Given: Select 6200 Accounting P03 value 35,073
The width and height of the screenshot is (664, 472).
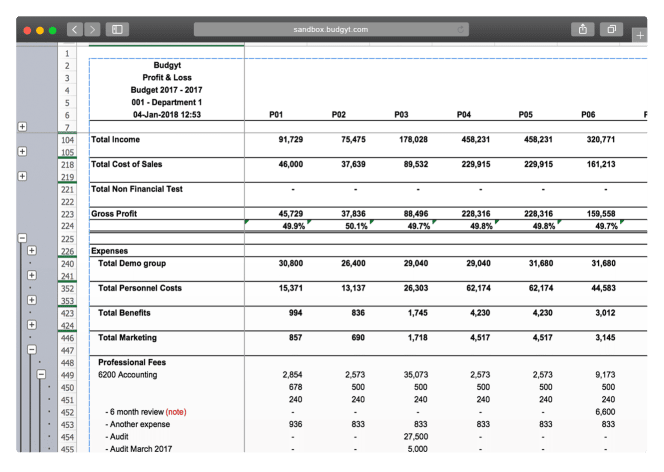Looking at the screenshot, I should (x=416, y=375).
